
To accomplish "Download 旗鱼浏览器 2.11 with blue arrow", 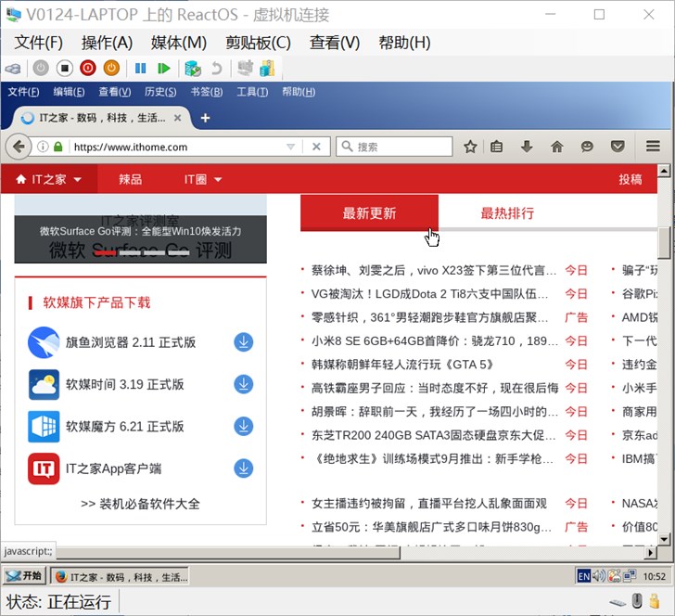I will pyautogui.click(x=244, y=342).
